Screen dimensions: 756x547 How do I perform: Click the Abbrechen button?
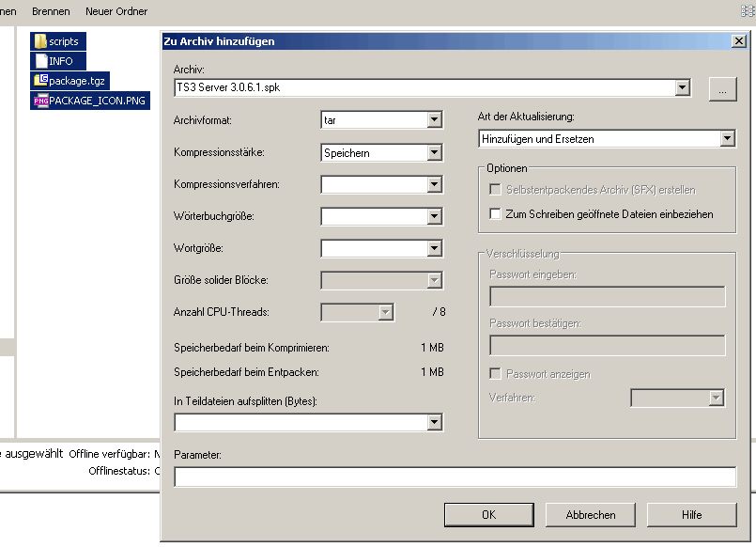[591, 515]
